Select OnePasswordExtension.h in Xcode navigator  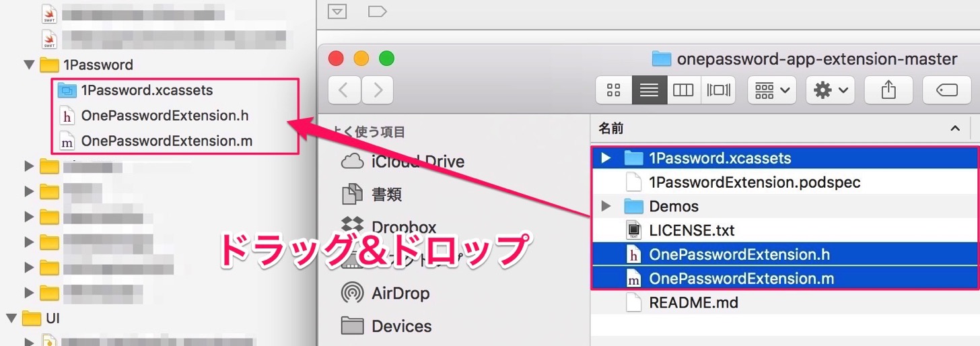pos(165,116)
